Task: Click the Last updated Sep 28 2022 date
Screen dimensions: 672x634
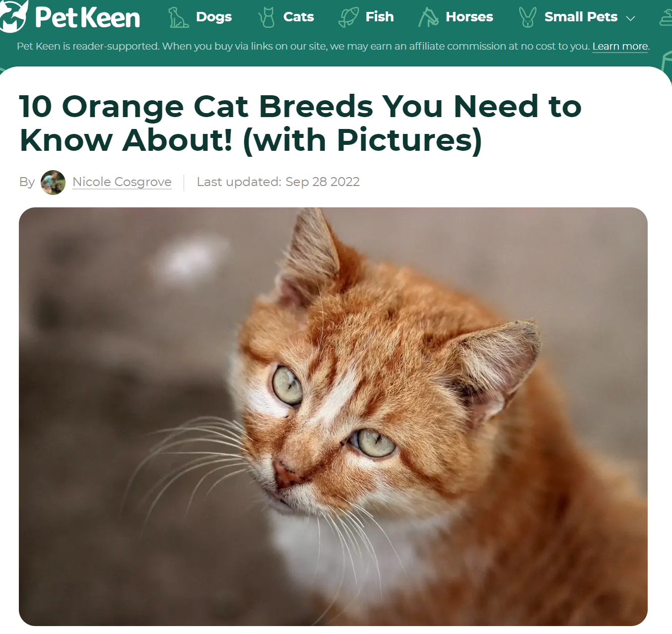Action: coord(278,182)
